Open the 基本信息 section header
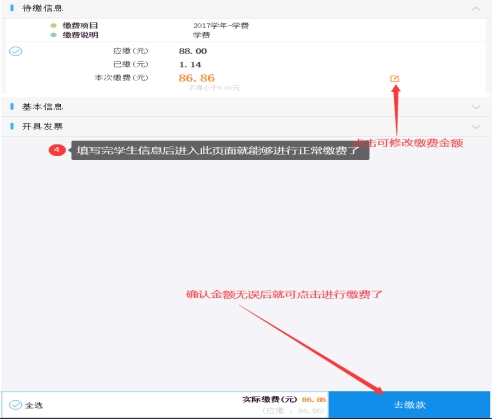Screen dimensions: 492x419 coord(246,107)
